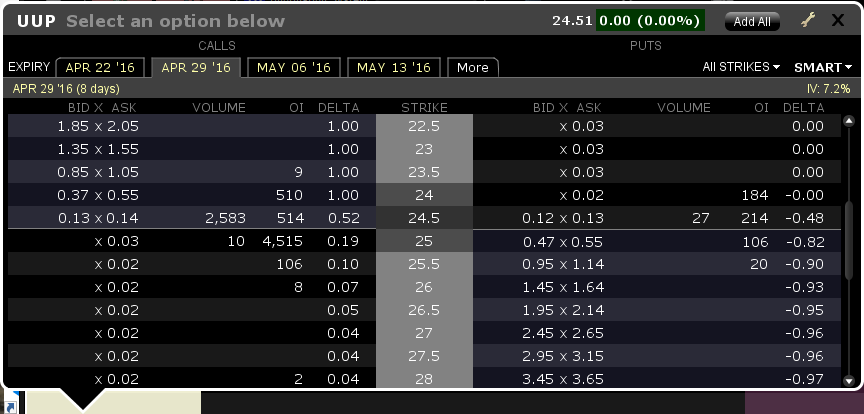Click put delta -0.48
The height and width of the screenshot is (414, 864).
[x=804, y=218]
